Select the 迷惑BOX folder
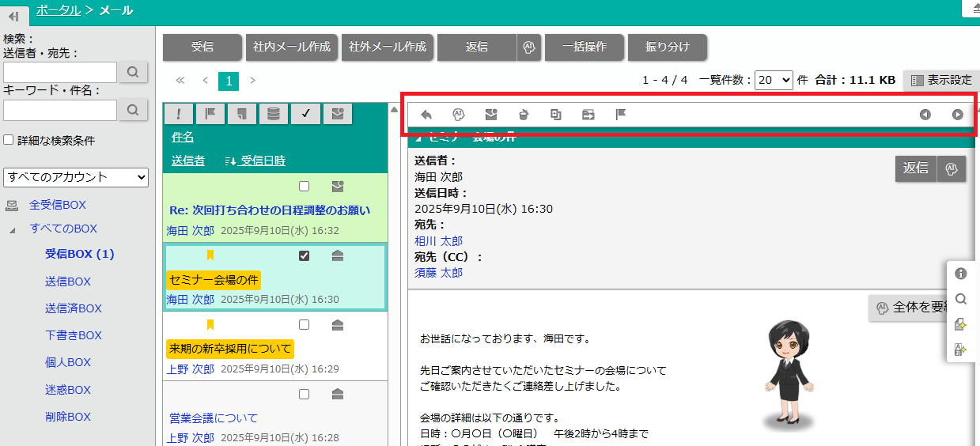 click(x=68, y=390)
